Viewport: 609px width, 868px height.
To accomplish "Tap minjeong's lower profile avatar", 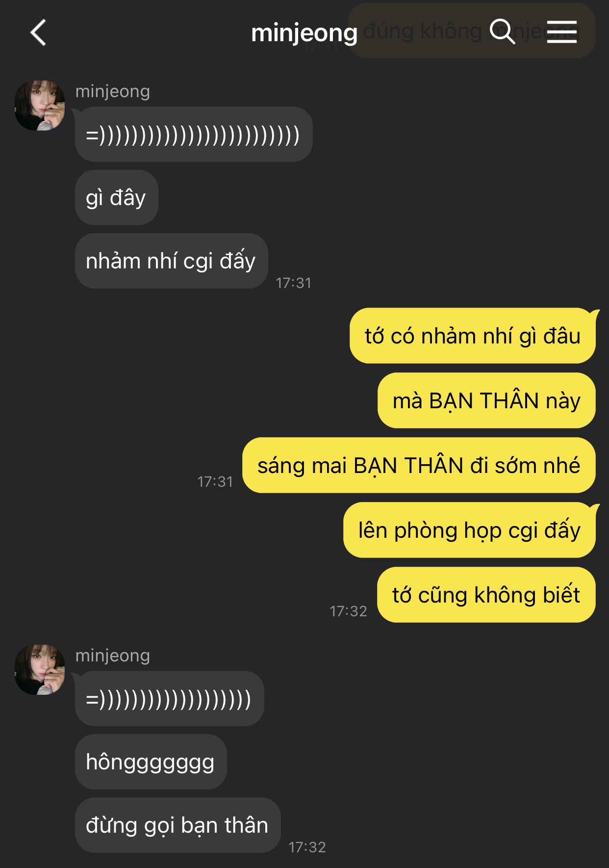I will [x=40, y=670].
